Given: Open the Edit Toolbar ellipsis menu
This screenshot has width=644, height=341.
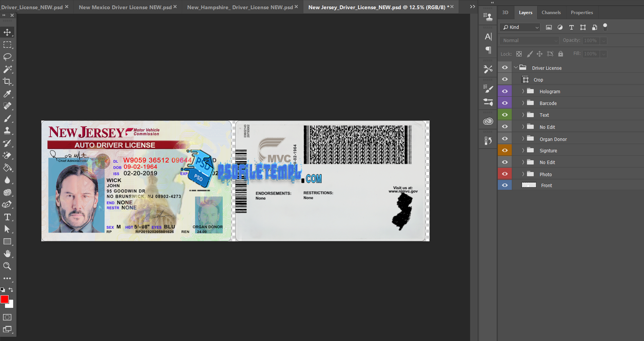Looking at the screenshot, I should (7, 278).
